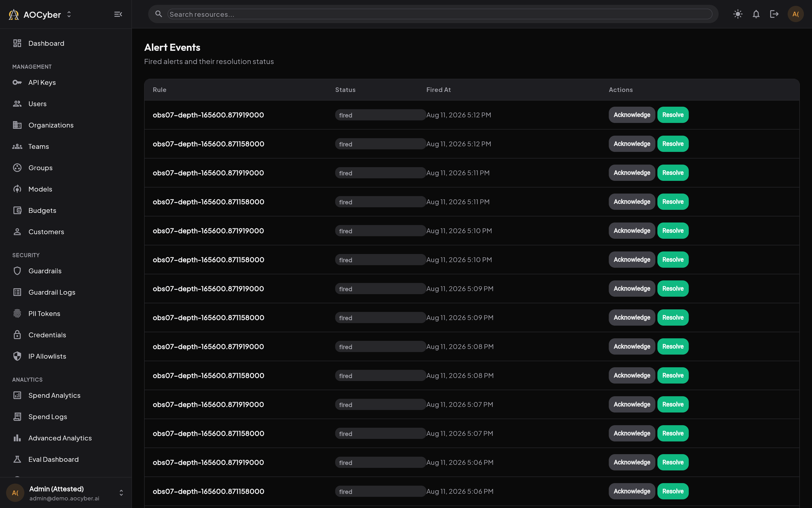Acknowledge the 5:07 PM 871158000 alert
Screen dimensions: 812x508
(x=632, y=433)
